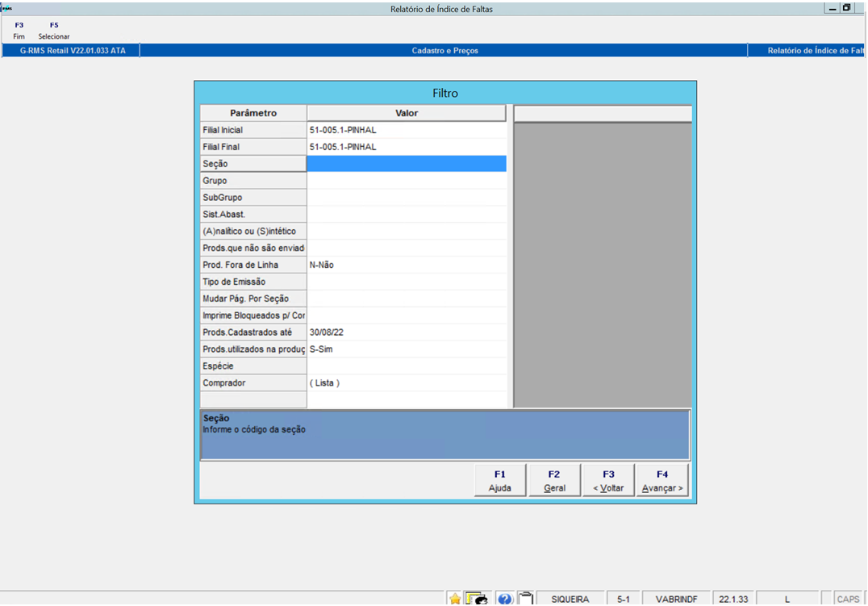The image size is (868, 606).
Task: Click the F2 Geral button
Action: [x=554, y=480]
